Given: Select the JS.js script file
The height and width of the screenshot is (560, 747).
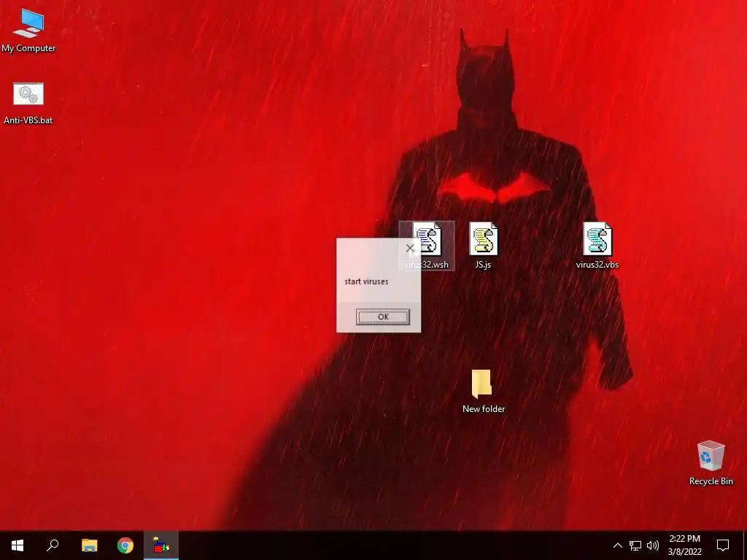Looking at the screenshot, I should pos(483,246).
